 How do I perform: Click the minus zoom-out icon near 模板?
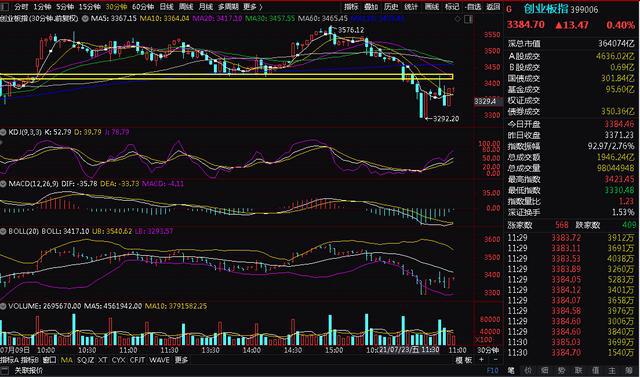coord(495,360)
